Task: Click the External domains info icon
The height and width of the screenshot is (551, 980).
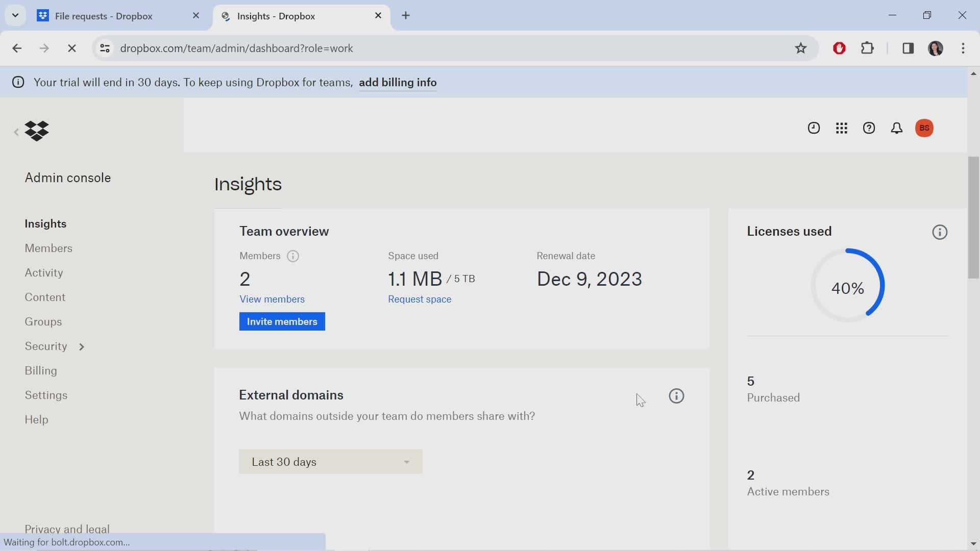Action: tap(676, 395)
